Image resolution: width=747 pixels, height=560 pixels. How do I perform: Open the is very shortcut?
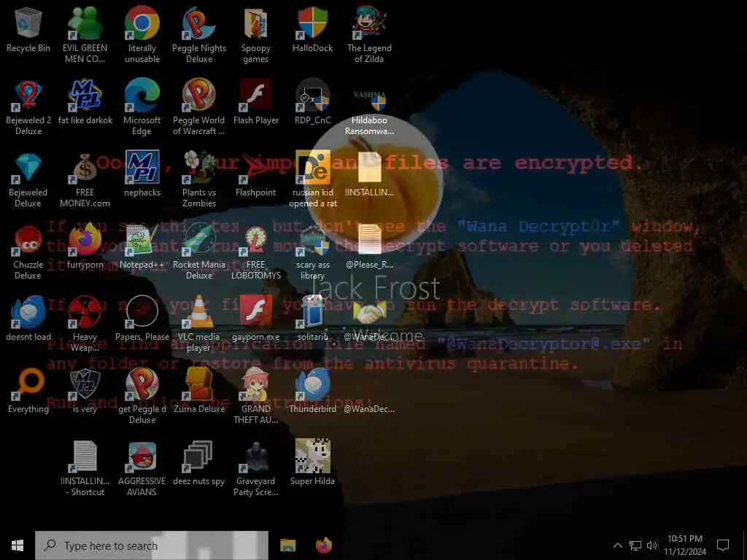pyautogui.click(x=85, y=392)
